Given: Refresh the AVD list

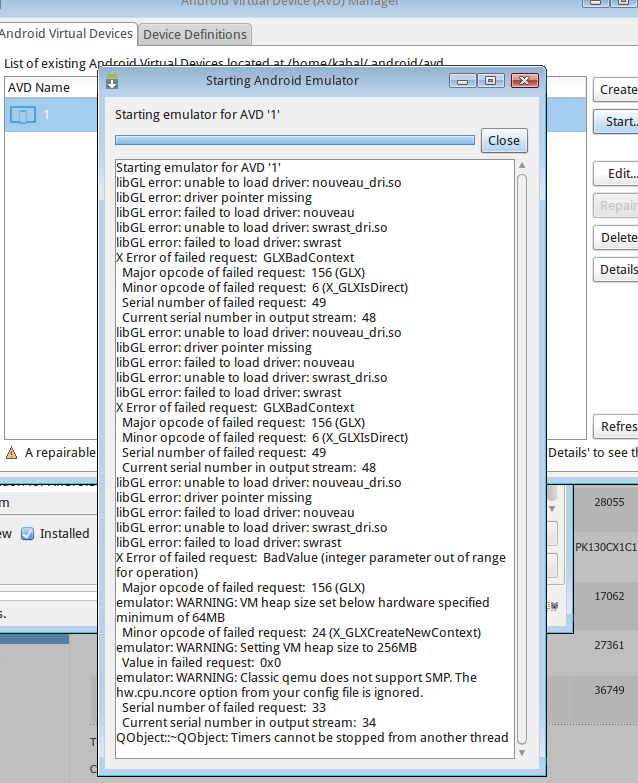Looking at the screenshot, I should point(618,427).
